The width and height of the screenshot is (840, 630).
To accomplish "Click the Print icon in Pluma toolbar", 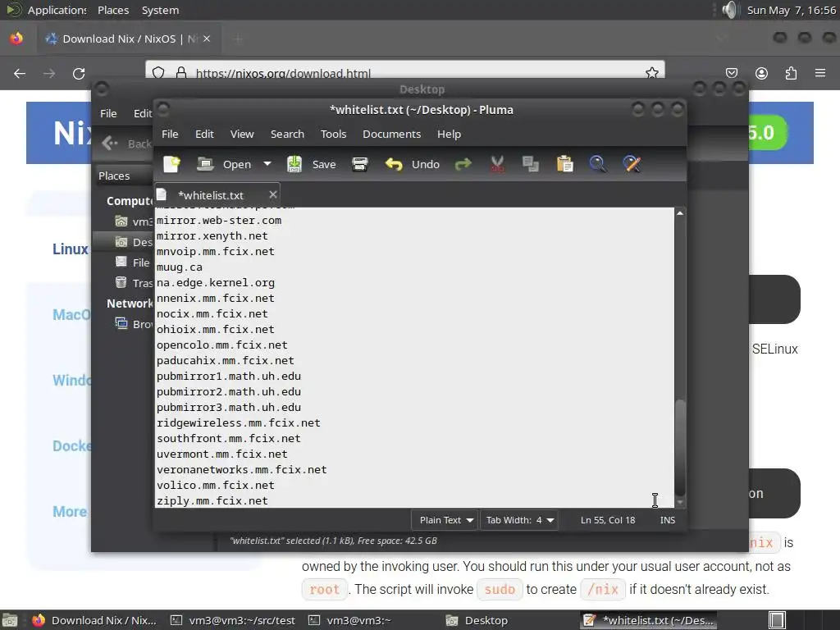I will tap(360, 164).
